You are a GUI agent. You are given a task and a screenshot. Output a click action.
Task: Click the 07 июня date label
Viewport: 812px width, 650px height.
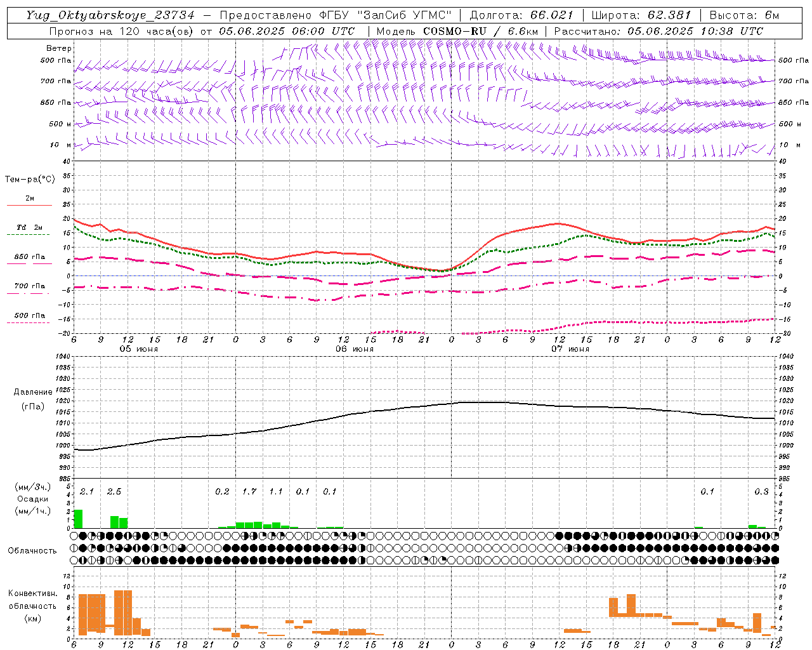coord(570,349)
